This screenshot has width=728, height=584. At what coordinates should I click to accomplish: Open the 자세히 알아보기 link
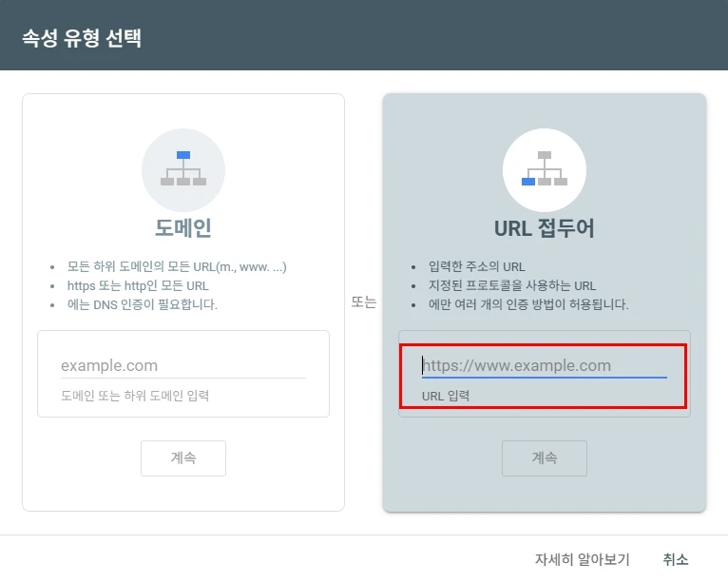point(582,559)
